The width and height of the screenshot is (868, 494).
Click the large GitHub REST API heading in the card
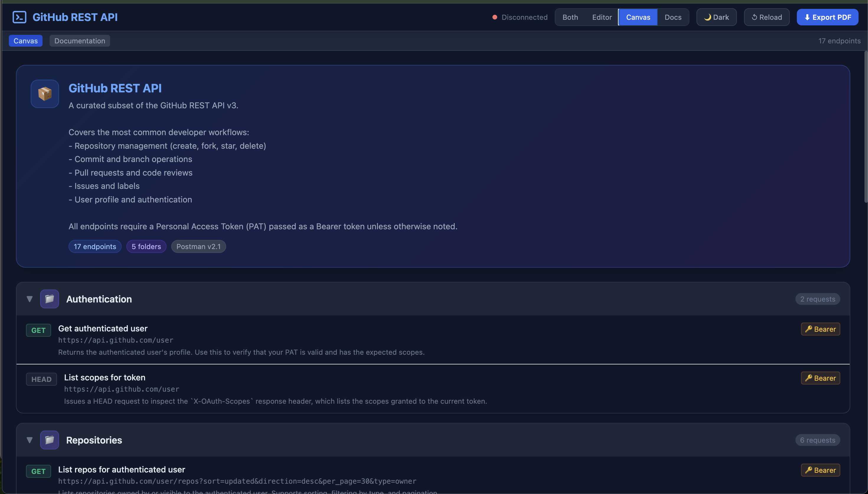click(x=115, y=88)
